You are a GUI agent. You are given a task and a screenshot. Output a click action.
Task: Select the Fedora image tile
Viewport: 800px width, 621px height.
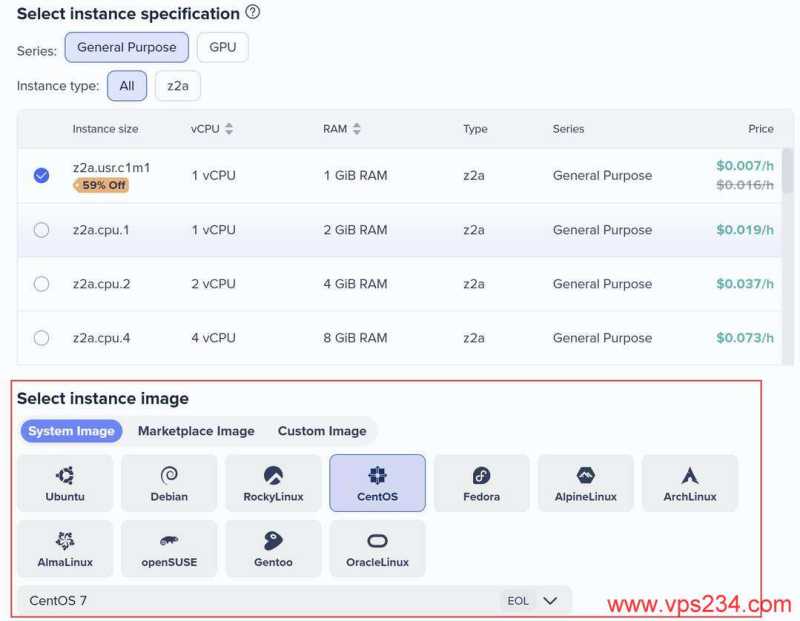click(x=481, y=483)
